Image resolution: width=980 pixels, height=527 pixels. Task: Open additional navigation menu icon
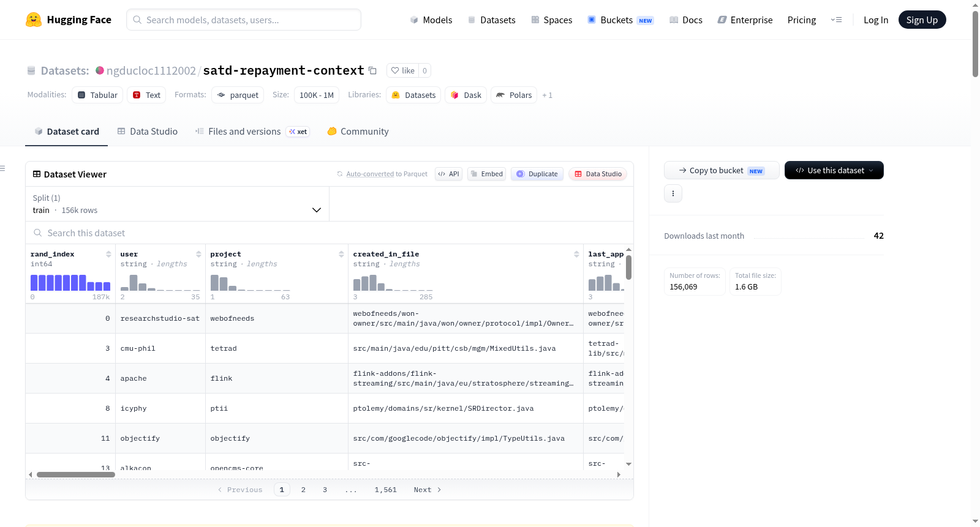[x=836, y=20]
